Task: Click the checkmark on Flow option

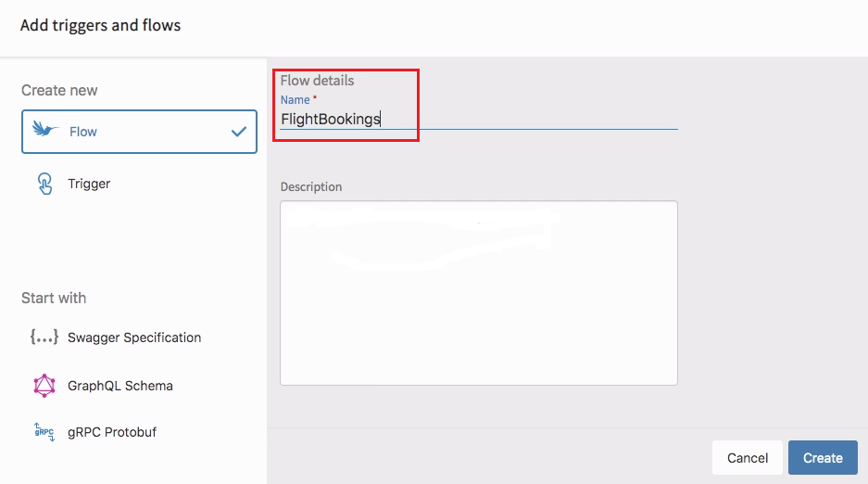Action: (x=239, y=132)
